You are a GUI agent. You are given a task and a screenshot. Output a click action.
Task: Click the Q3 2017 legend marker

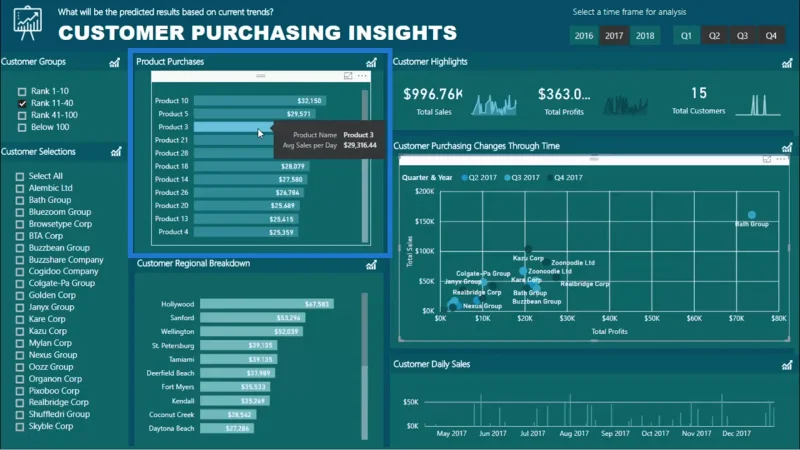507,178
